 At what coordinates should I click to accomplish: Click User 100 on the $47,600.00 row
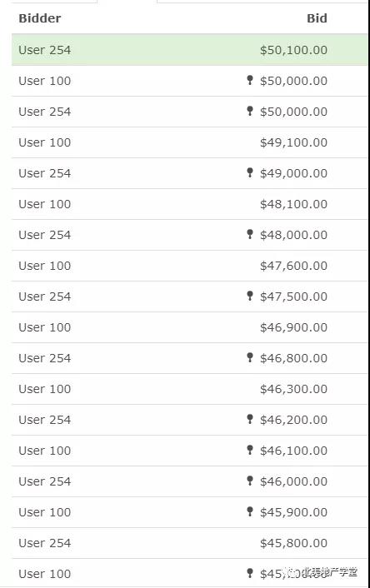click(x=45, y=266)
